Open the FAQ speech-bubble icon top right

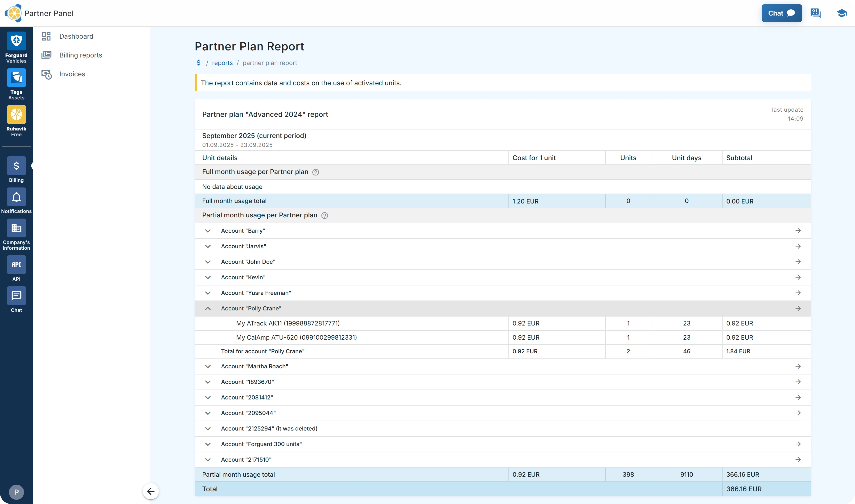coord(815,13)
